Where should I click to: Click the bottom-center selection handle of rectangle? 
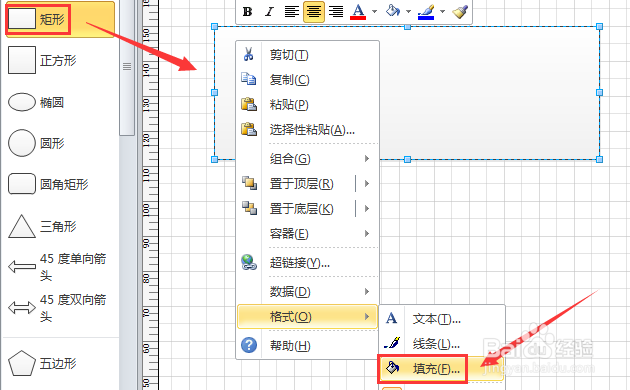click(407, 159)
